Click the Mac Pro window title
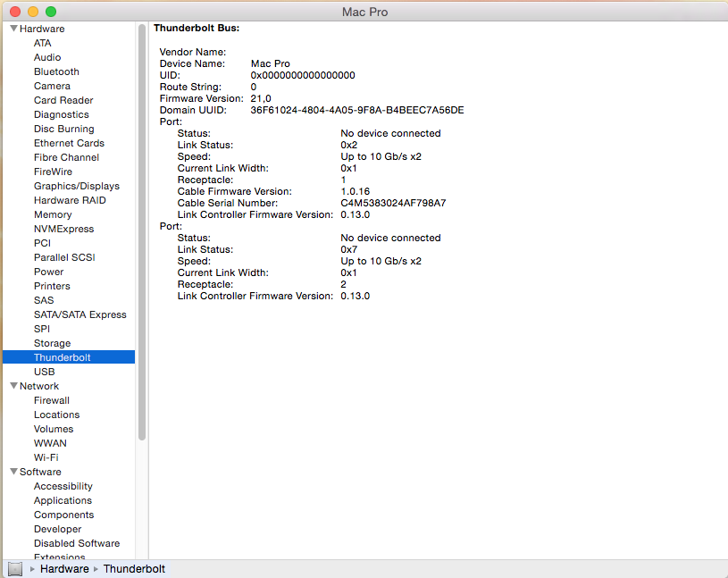The width and height of the screenshot is (728, 578). point(365,12)
